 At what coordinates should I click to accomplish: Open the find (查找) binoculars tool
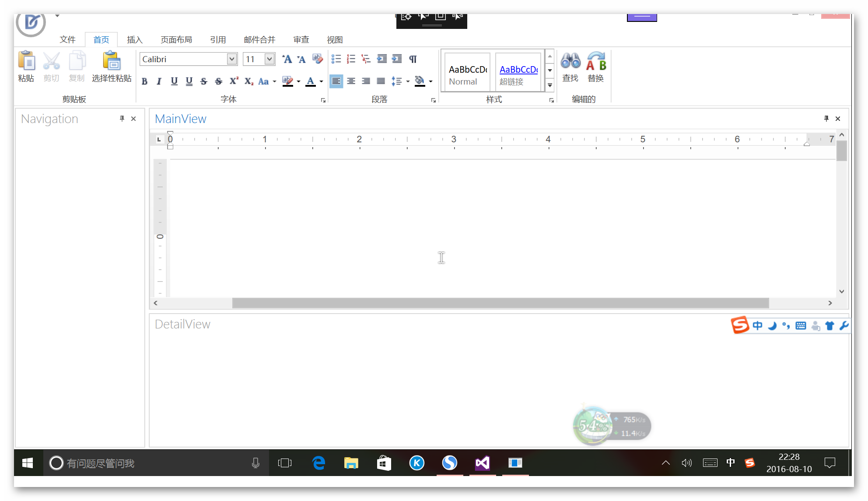(x=570, y=61)
